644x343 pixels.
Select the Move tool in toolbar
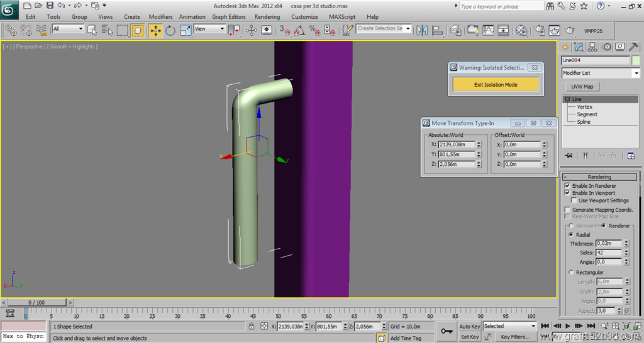[x=155, y=30]
